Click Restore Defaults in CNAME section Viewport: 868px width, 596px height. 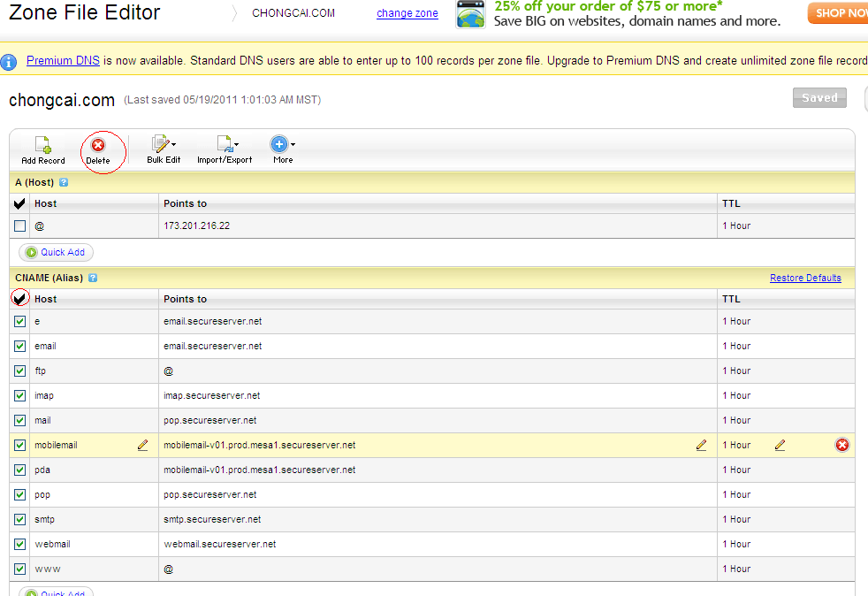804,278
